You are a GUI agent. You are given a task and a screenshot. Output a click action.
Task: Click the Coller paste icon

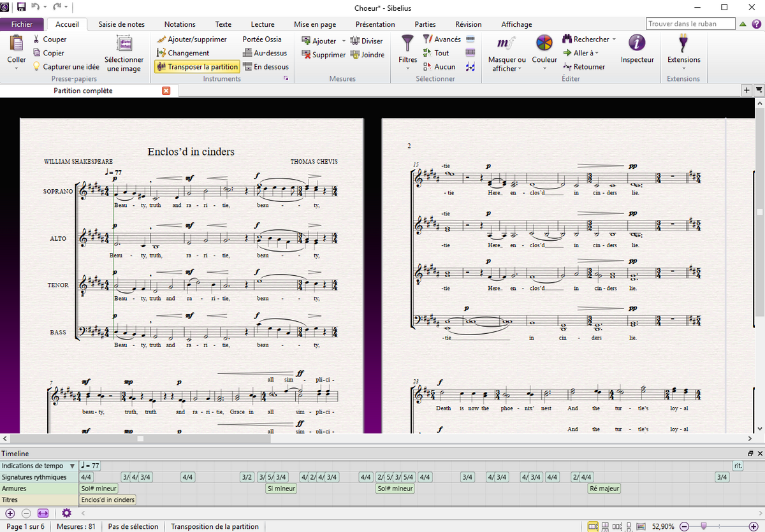tap(16, 44)
